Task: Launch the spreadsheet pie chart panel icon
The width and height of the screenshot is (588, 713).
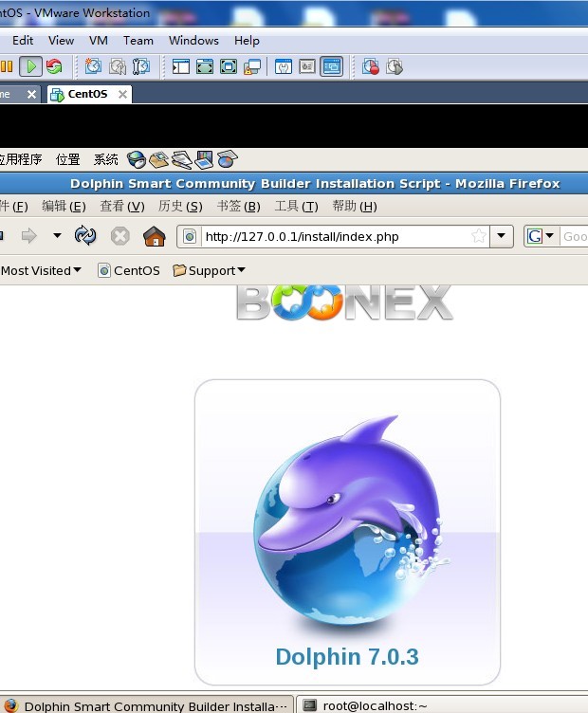Action: pyautogui.click(x=227, y=159)
